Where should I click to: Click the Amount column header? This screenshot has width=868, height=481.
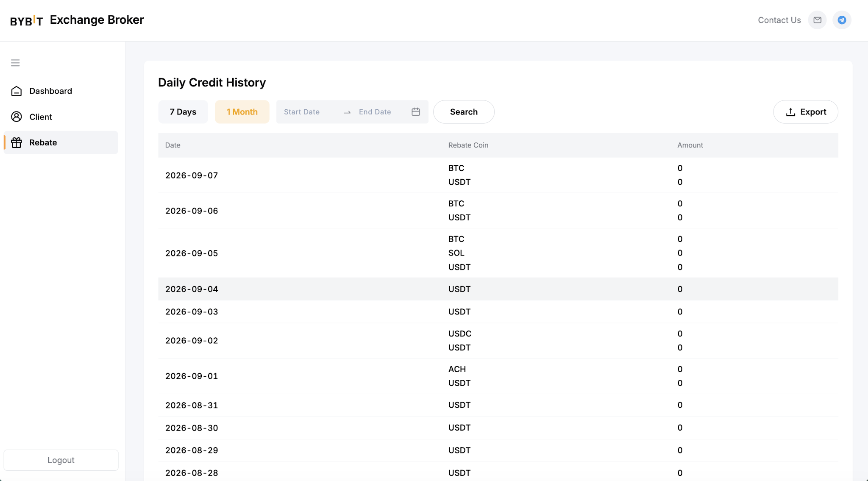point(690,145)
